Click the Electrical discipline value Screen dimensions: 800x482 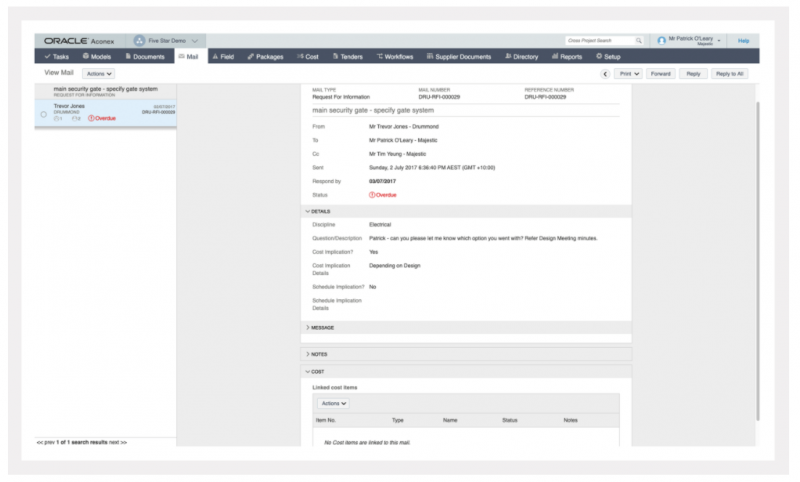coord(380,224)
